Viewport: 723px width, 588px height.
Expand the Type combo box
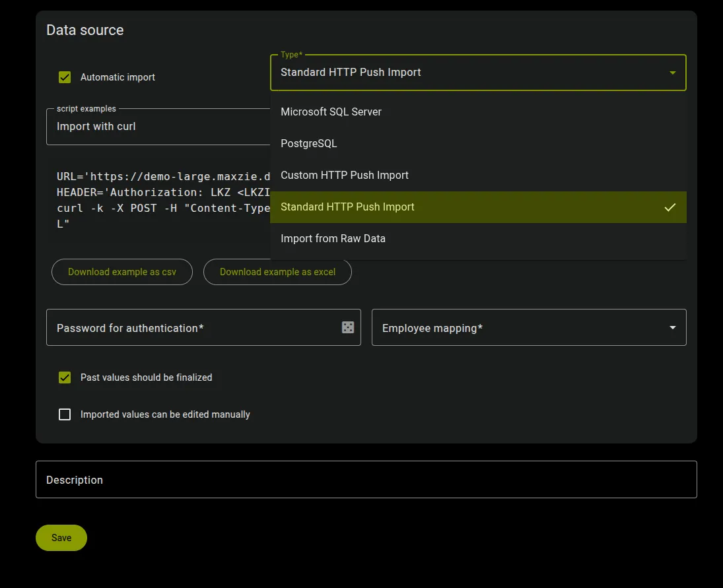point(479,72)
